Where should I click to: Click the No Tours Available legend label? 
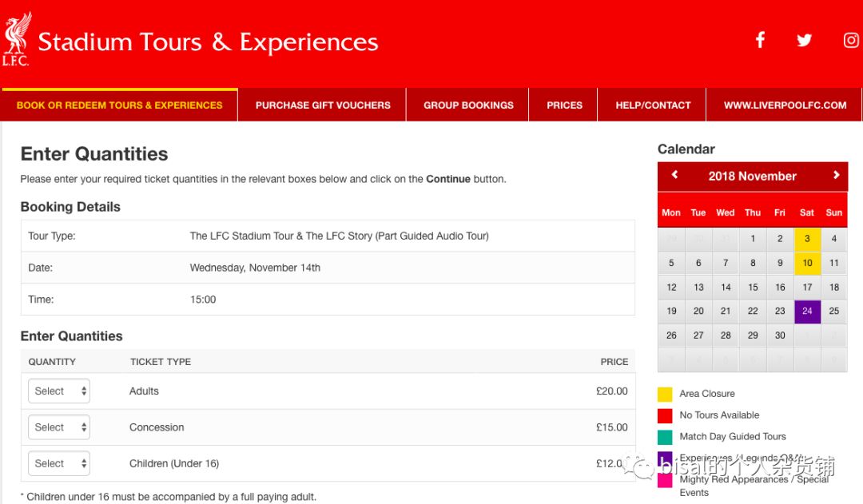[719, 415]
